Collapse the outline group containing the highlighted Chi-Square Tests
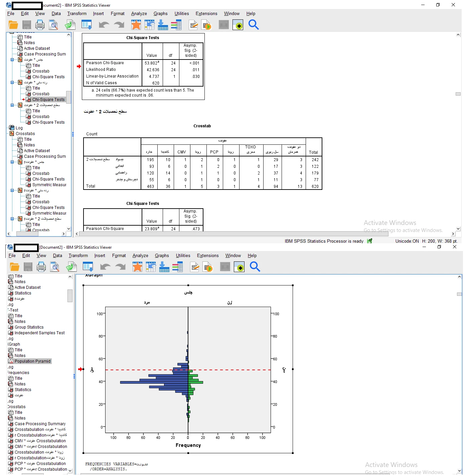This screenshot has width=469, height=476. click(x=12, y=83)
